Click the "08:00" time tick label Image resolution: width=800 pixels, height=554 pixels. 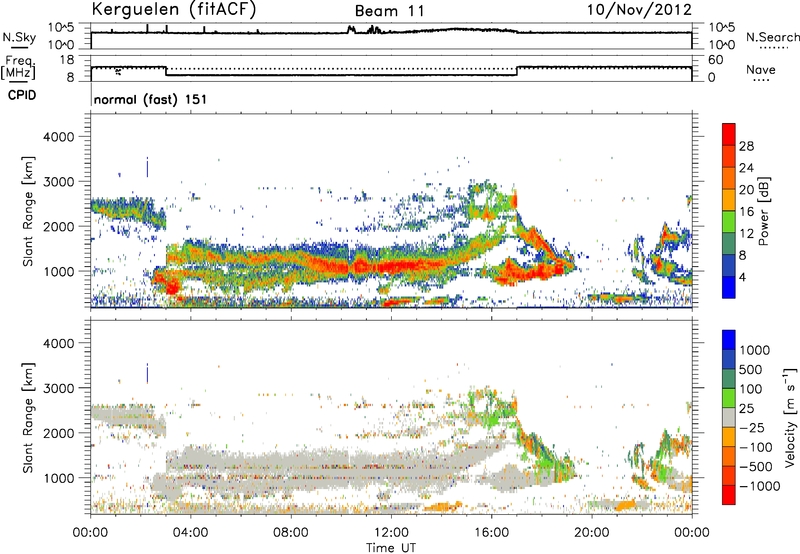291,533
